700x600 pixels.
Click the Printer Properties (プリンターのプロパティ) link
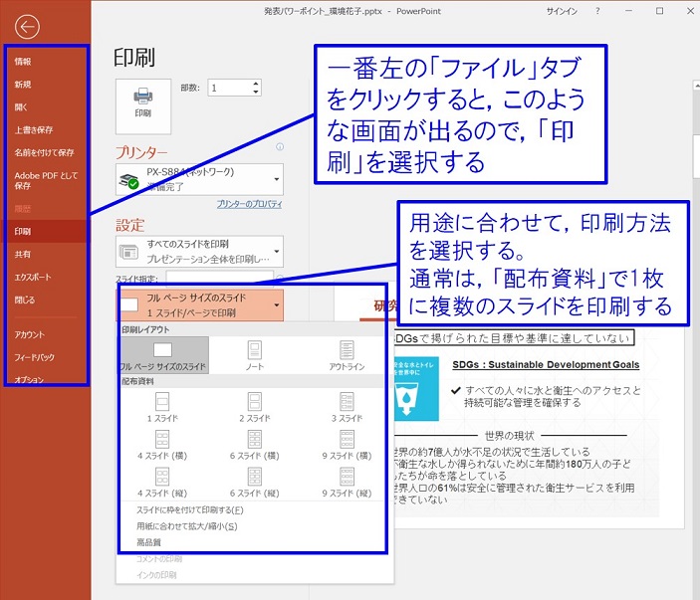click(x=249, y=204)
